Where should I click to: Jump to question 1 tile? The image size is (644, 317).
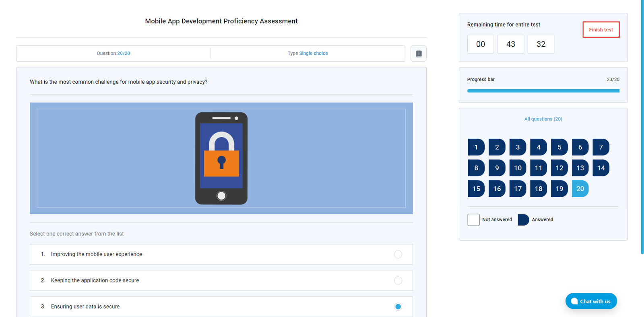tap(476, 147)
